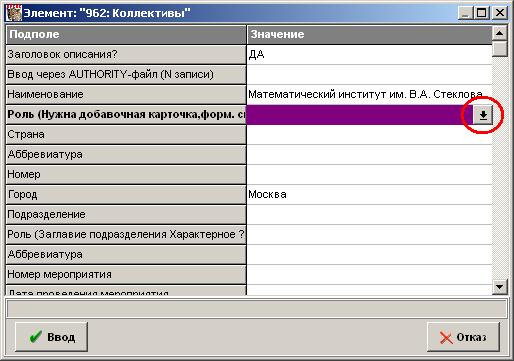Click the highlighted purple Роль value field
The image size is (514, 361).
point(360,115)
